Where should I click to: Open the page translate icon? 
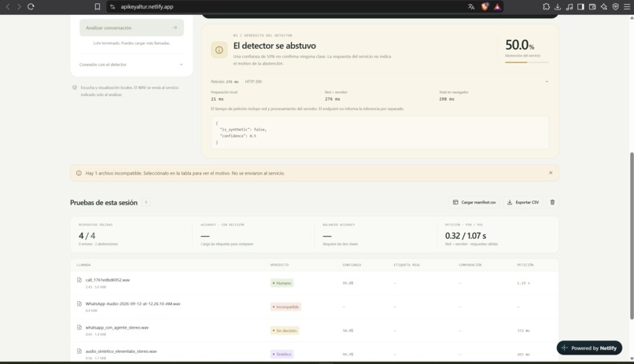point(471,7)
